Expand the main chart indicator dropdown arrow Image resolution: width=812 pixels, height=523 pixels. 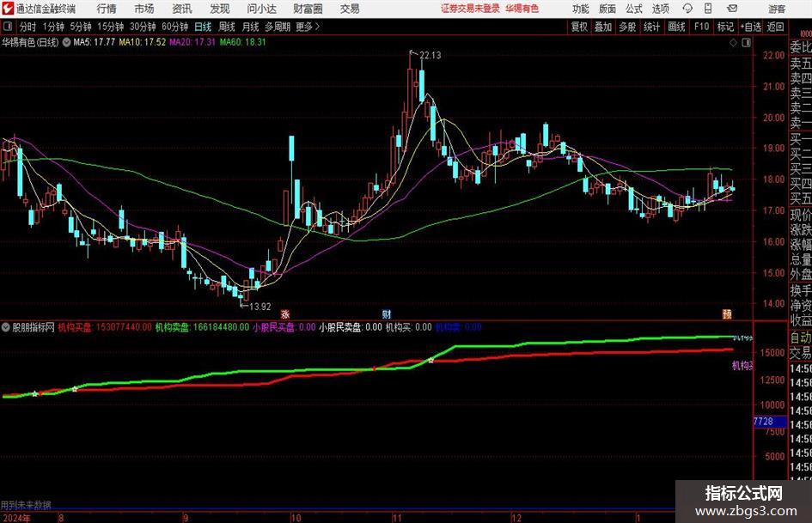click(x=67, y=42)
